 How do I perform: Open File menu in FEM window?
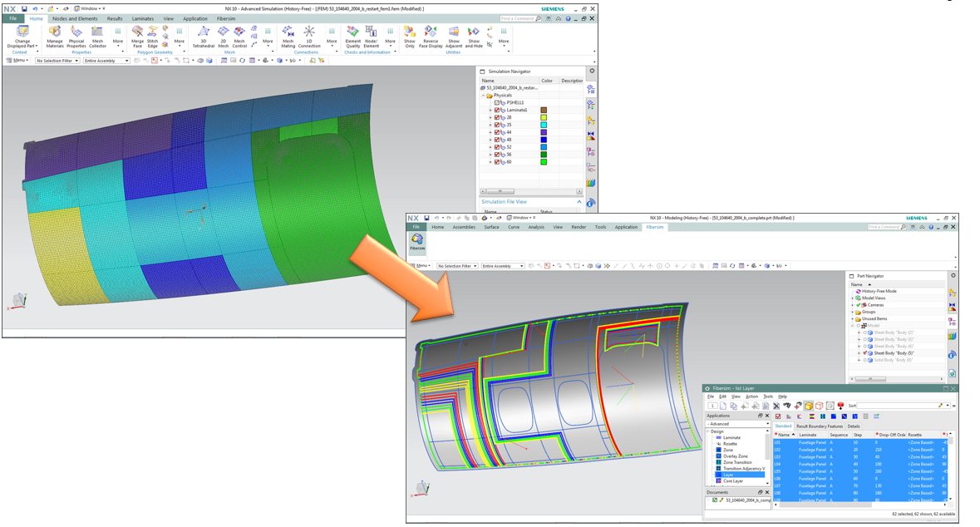point(12,19)
